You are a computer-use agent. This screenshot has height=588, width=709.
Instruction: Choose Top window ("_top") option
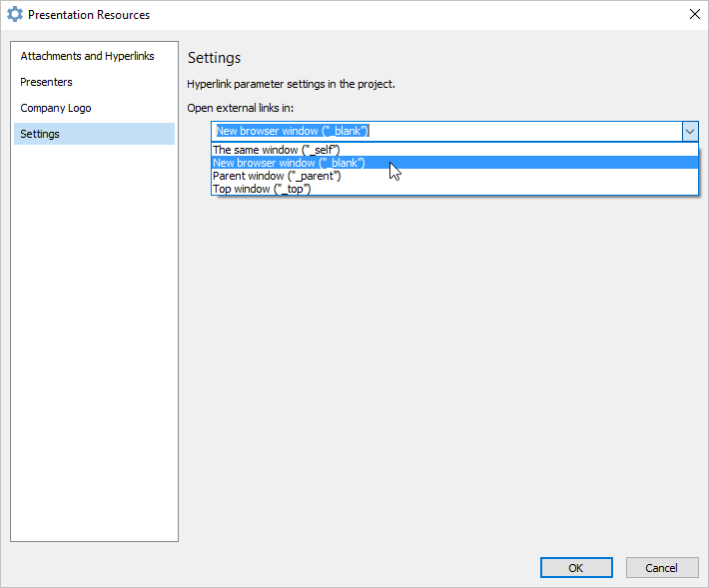pos(454,189)
